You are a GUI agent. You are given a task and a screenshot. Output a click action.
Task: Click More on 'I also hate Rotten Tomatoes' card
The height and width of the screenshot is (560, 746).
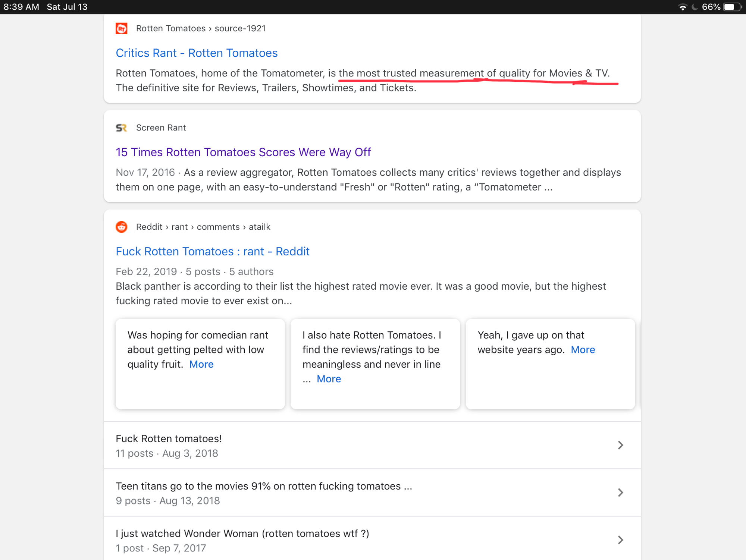(x=329, y=379)
